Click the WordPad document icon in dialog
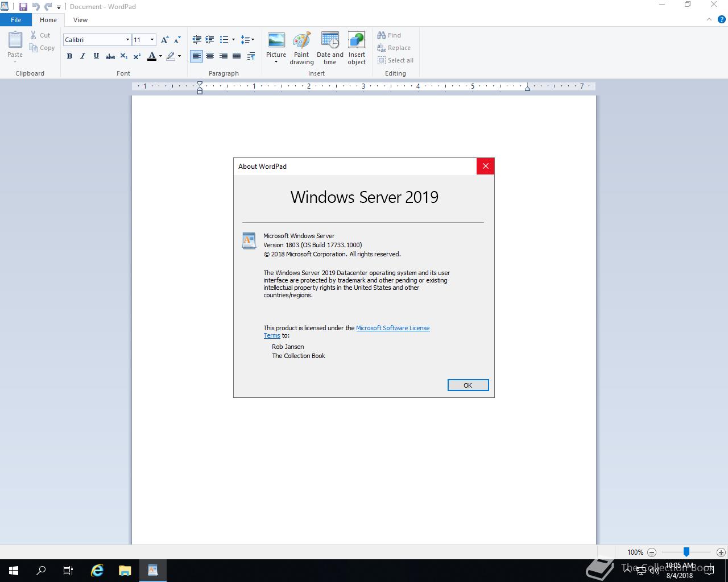 click(x=249, y=241)
